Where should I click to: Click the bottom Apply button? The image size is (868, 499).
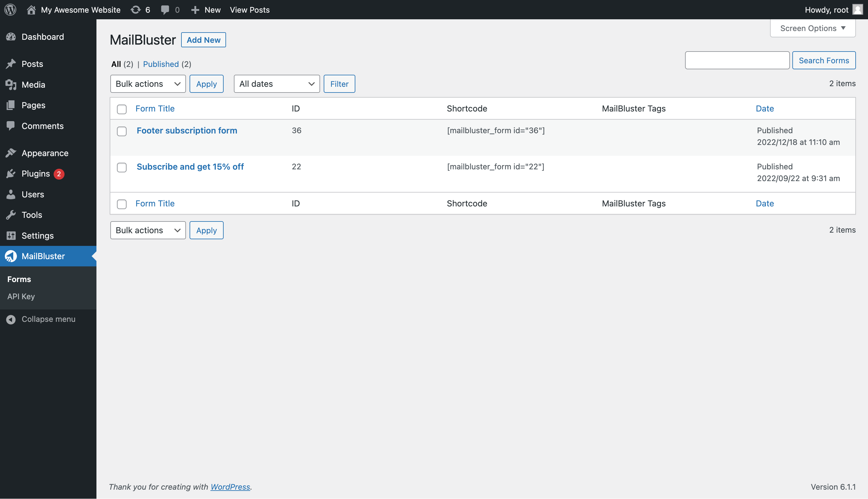206,230
